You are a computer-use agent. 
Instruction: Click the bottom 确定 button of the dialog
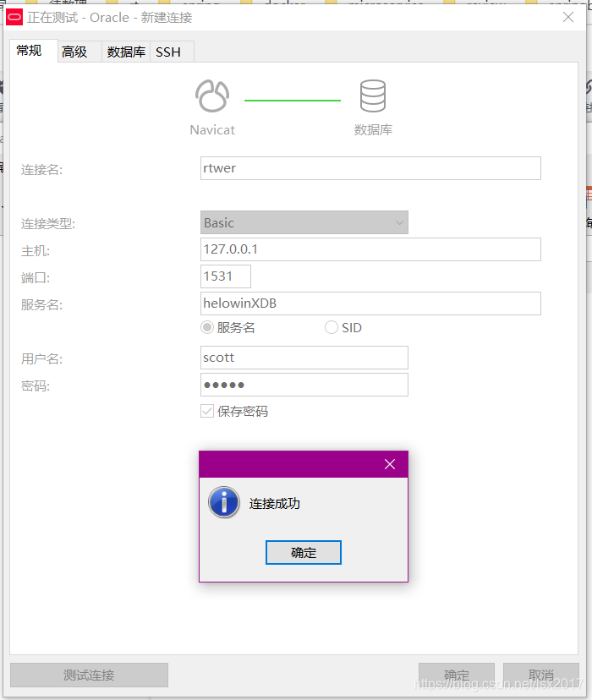[x=457, y=675]
